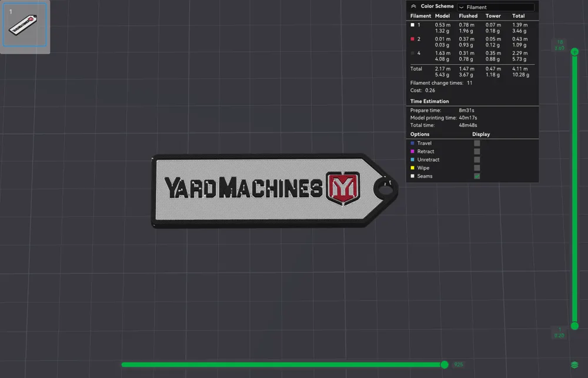Click Filament change times value 11
This screenshot has width=588, height=378.
point(469,83)
